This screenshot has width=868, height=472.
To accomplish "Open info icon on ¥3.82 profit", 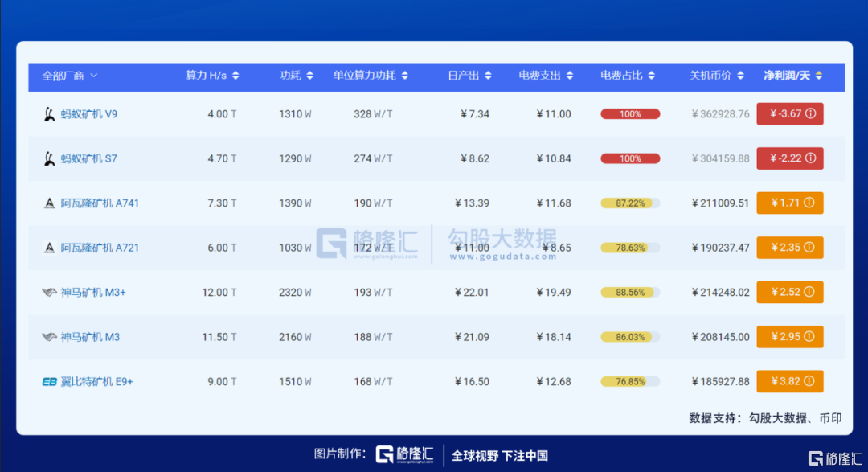I will pyautogui.click(x=809, y=381).
